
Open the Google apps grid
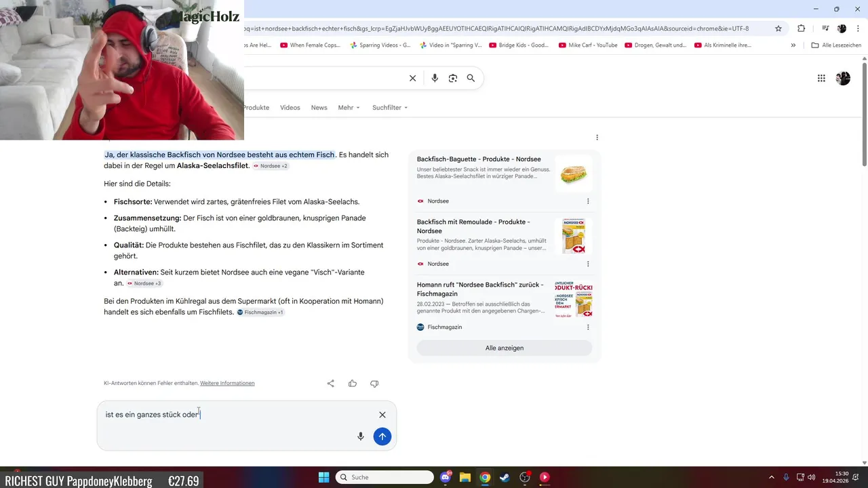point(821,78)
